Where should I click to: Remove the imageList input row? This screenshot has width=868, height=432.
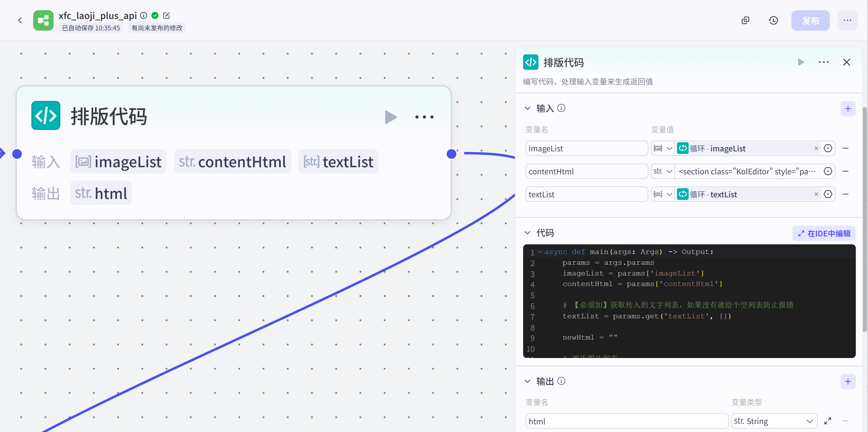click(845, 148)
